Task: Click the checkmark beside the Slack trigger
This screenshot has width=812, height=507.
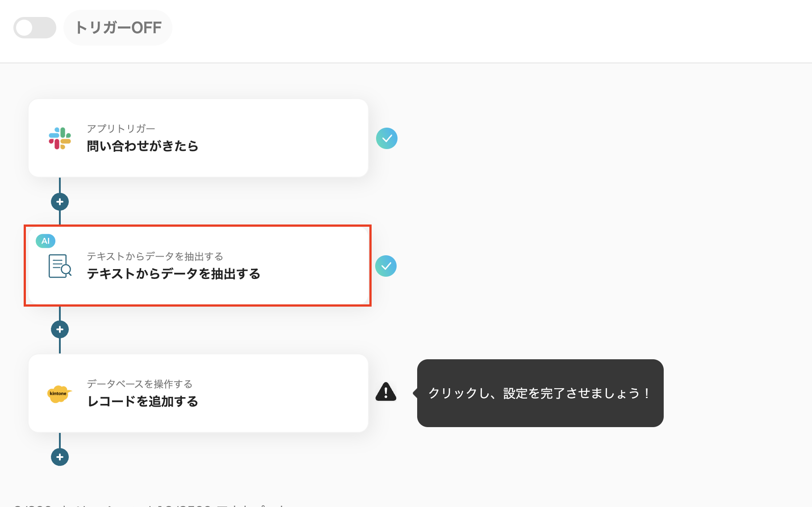Action: tap(387, 138)
